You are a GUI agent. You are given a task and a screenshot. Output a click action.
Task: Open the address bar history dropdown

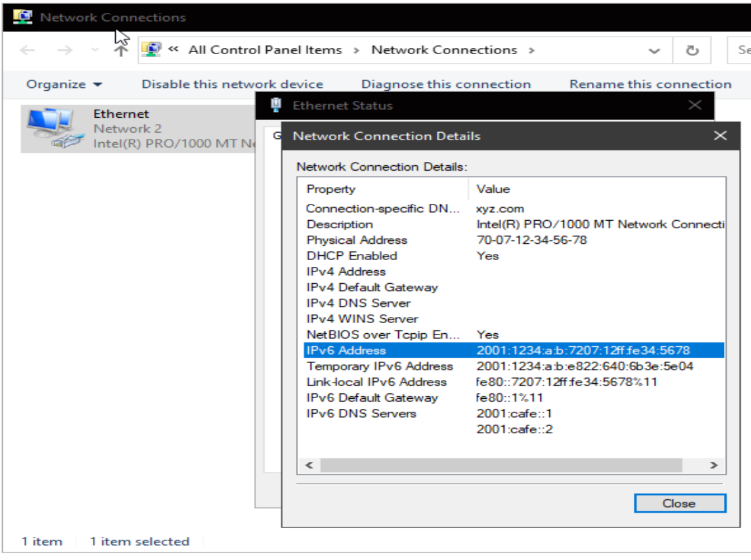tap(654, 49)
